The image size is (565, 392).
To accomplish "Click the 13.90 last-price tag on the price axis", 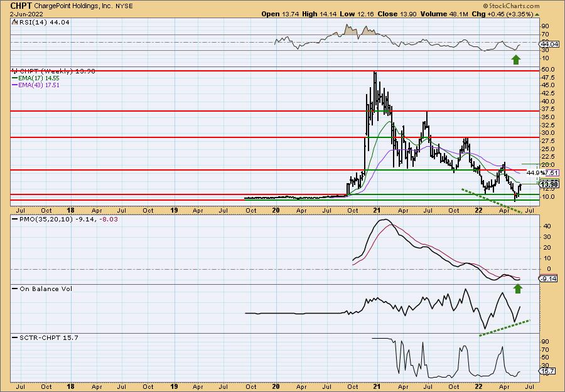I will tap(550, 184).
